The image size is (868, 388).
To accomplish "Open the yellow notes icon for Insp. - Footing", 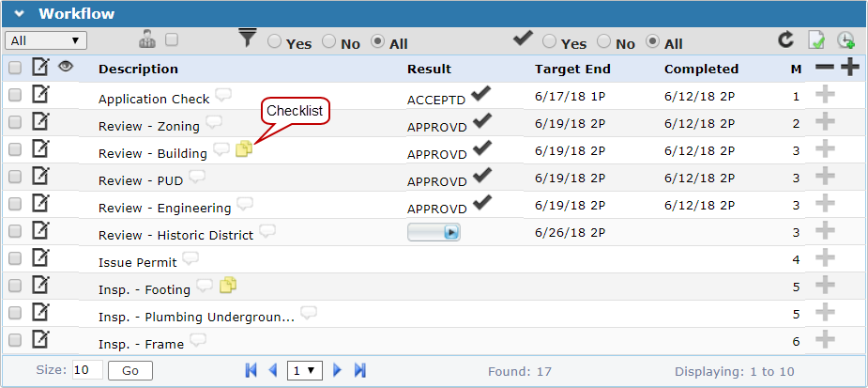I will [228, 286].
